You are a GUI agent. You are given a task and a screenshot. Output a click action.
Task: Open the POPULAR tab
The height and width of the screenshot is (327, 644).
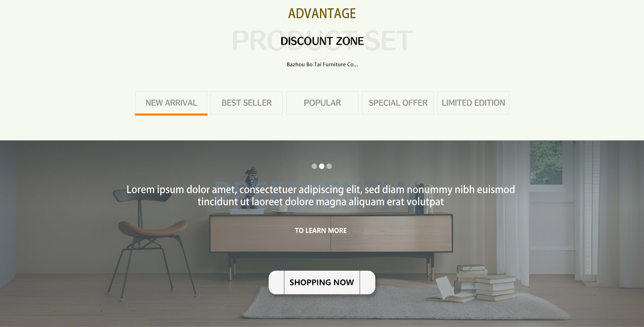[322, 103]
